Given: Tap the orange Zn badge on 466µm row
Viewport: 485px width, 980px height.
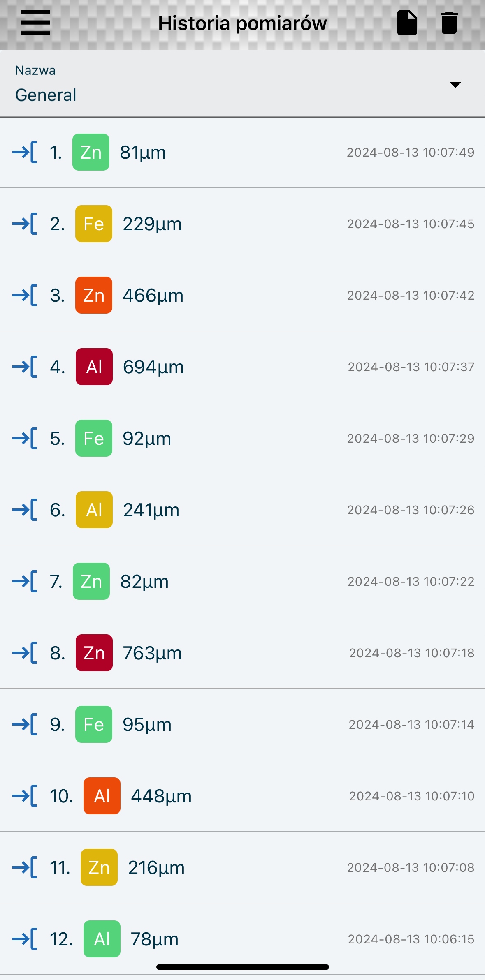Looking at the screenshot, I should [x=94, y=295].
